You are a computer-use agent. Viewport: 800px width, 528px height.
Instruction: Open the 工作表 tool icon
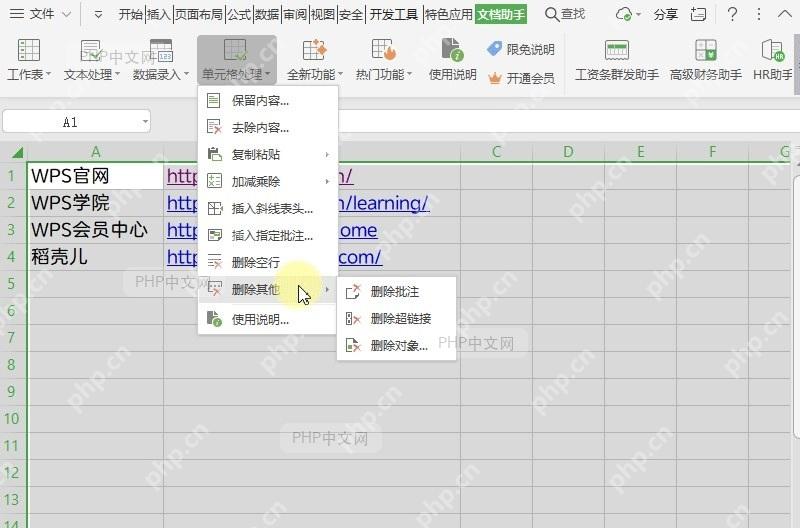[x=29, y=51]
